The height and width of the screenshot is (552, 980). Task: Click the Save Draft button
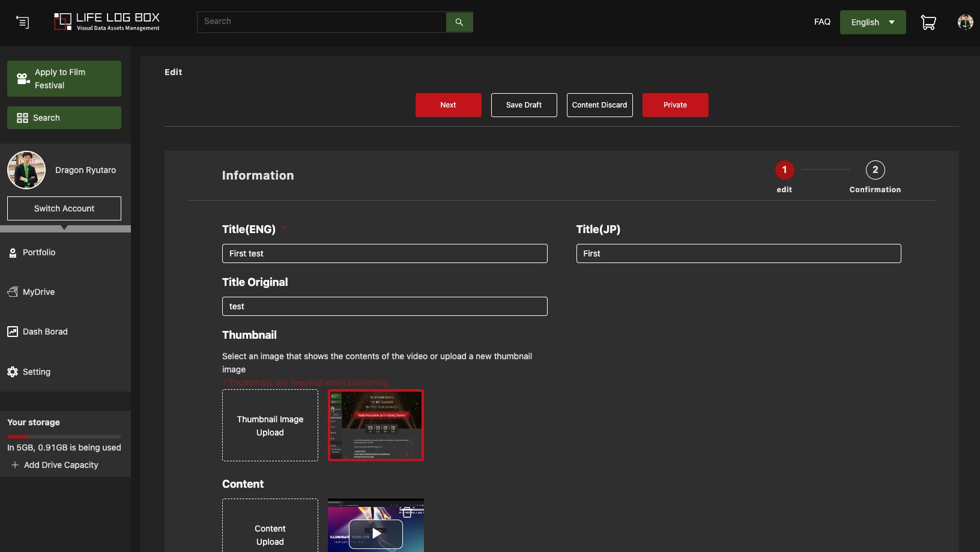tap(524, 105)
